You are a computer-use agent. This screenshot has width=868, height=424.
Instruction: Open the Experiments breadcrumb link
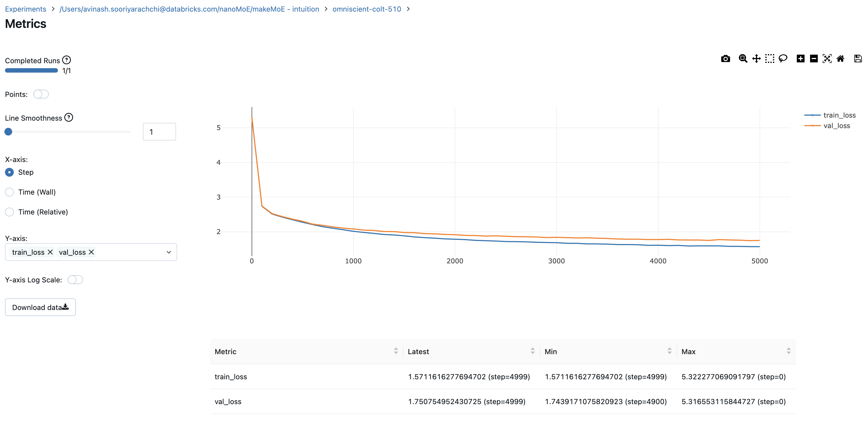[x=26, y=9]
